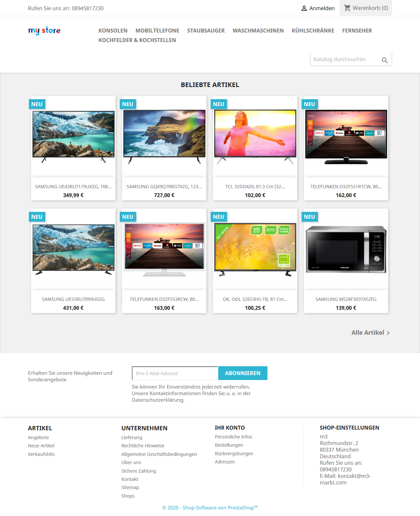The width and height of the screenshot is (420, 516).
Task: Open Verkaufshits footer link
Action: tap(41, 454)
